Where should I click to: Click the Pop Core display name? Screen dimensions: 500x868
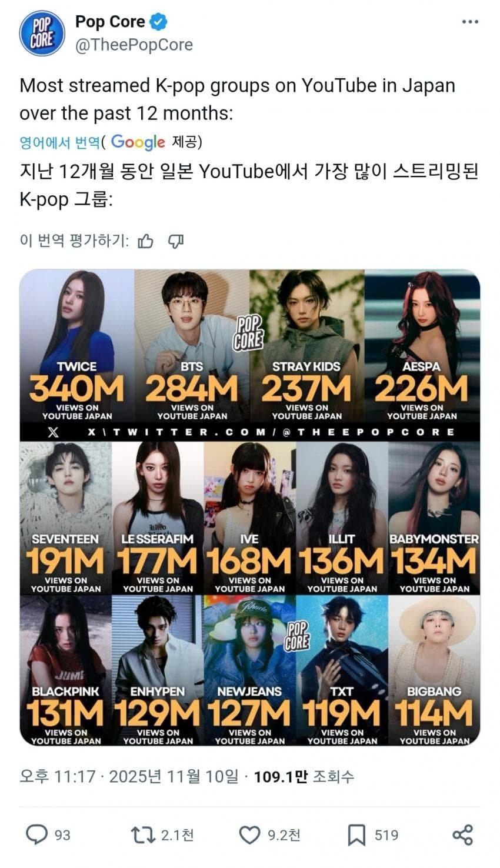(110, 22)
